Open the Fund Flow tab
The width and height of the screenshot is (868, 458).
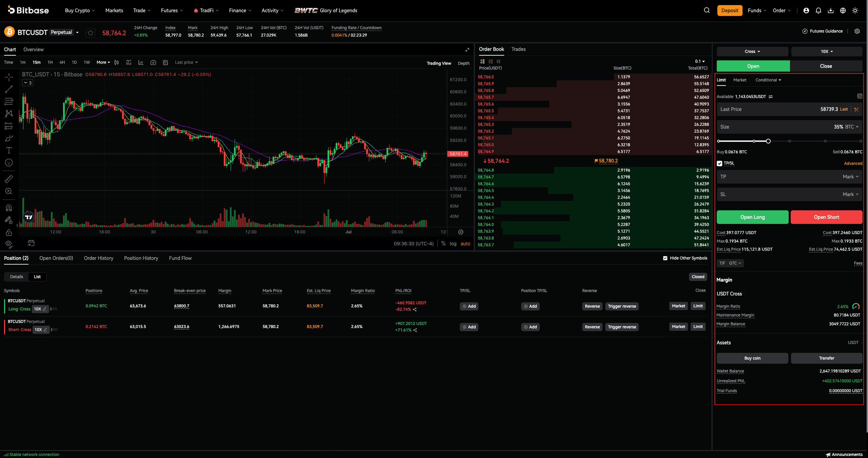[180, 258]
